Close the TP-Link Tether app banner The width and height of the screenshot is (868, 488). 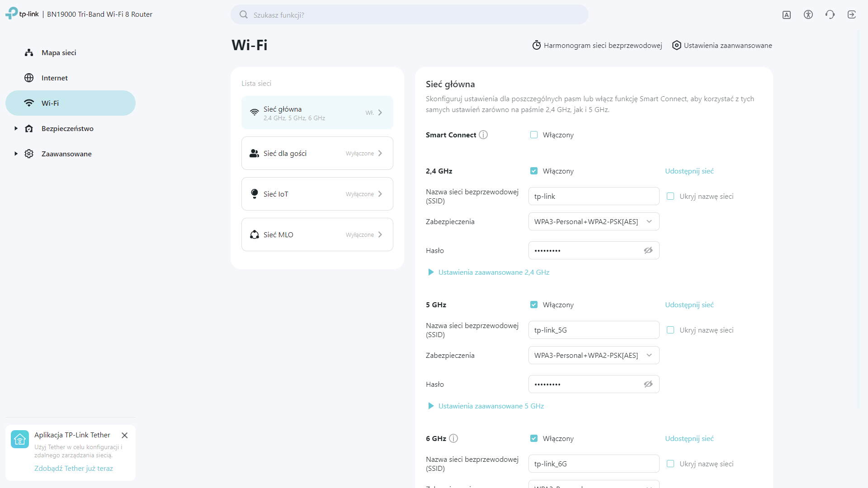[x=125, y=435]
